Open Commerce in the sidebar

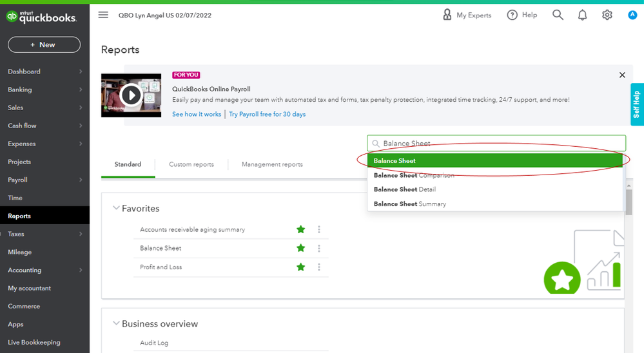click(24, 306)
